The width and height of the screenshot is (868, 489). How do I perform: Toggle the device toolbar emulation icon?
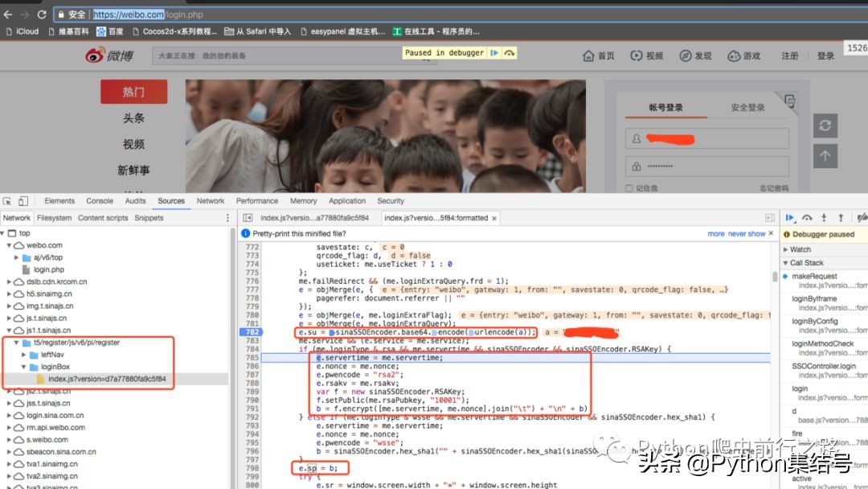tap(22, 200)
